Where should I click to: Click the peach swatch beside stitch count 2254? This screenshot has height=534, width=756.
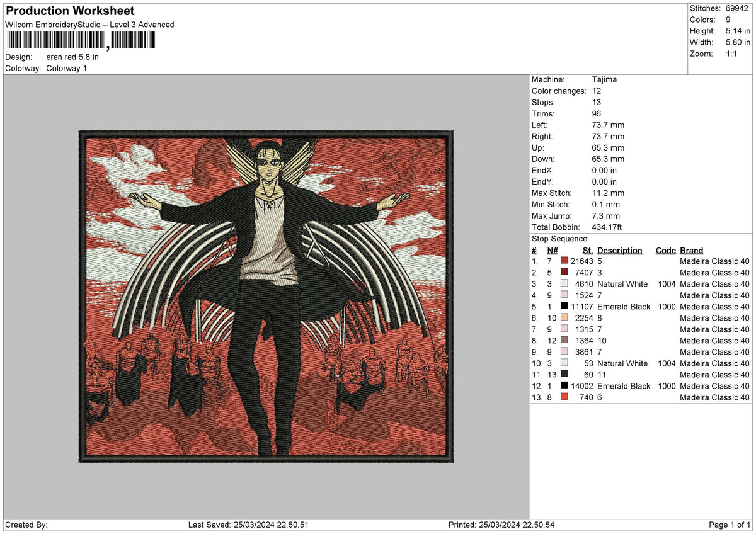(564, 317)
